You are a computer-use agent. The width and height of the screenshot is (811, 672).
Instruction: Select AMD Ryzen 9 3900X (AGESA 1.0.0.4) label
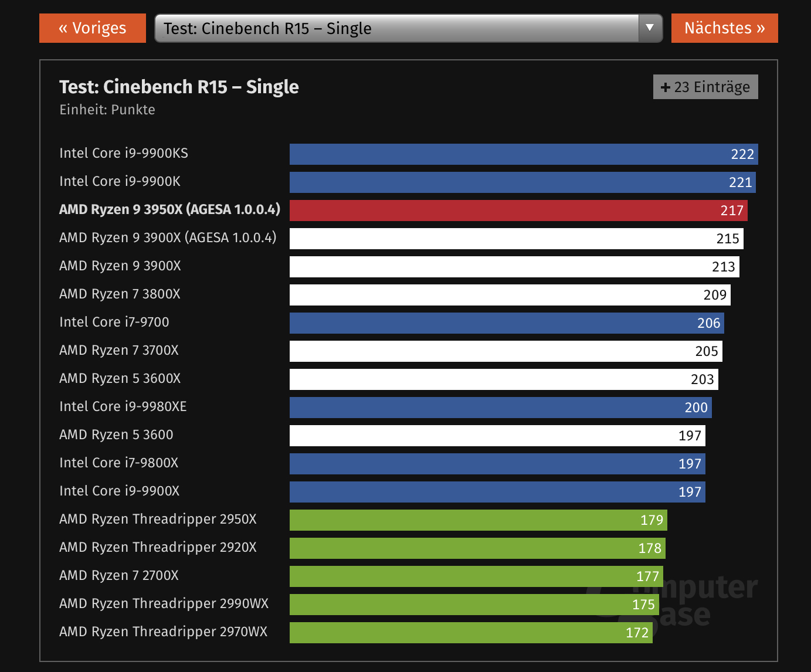coord(168,237)
